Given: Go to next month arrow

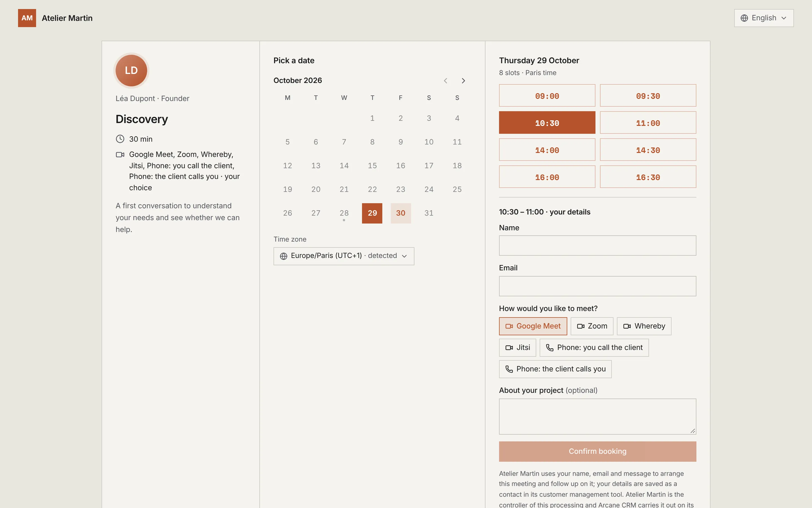Looking at the screenshot, I should tap(464, 81).
